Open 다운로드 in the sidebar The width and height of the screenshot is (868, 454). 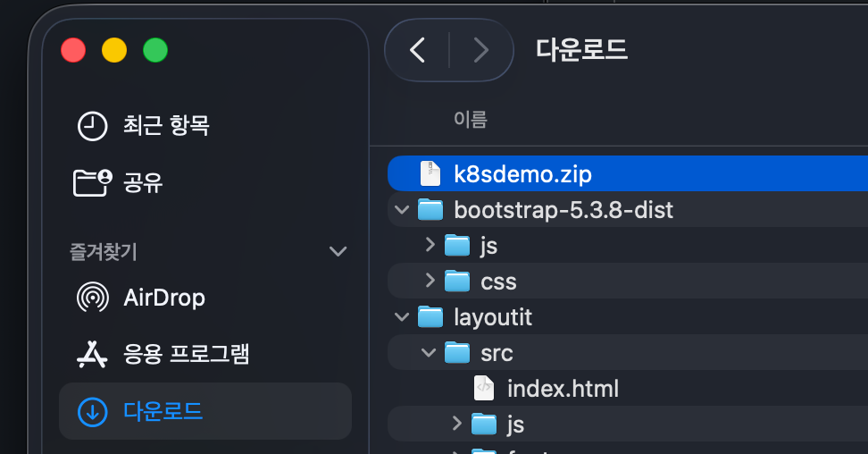tap(163, 411)
